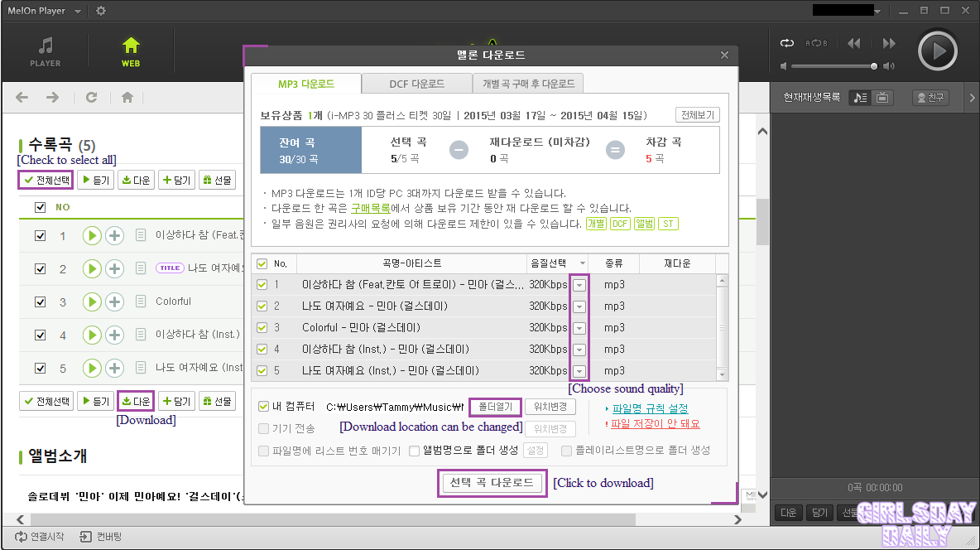Open quality dropdown for song 3 Colorful
The width and height of the screenshot is (980, 550).
tap(579, 328)
